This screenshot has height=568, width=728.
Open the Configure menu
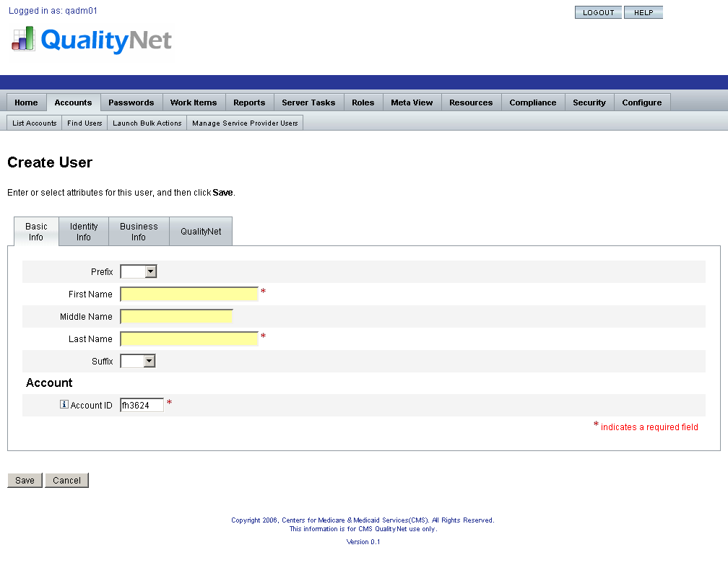[642, 102]
